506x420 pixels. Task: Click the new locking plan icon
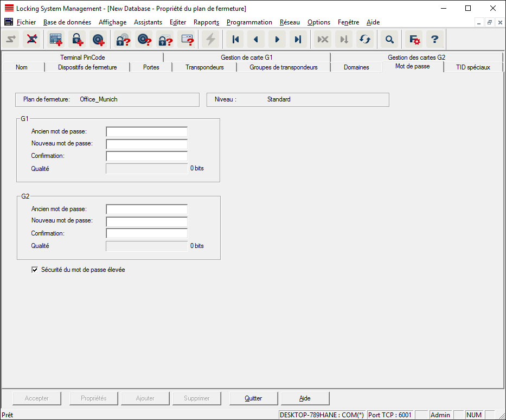(56, 39)
